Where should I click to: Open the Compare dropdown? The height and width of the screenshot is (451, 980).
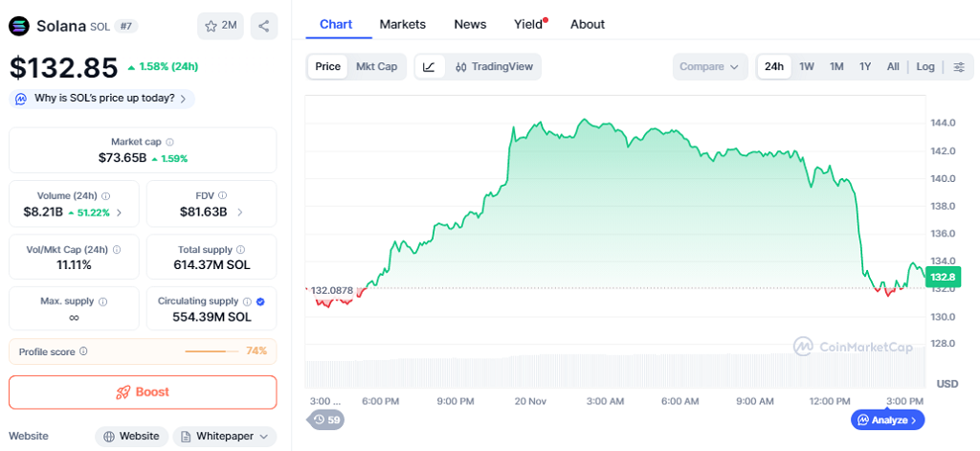pos(709,66)
